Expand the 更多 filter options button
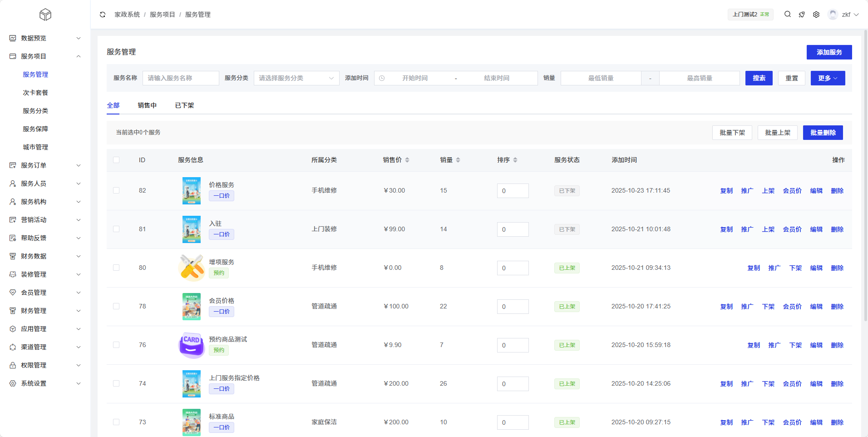This screenshot has height=437, width=868. [828, 78]
